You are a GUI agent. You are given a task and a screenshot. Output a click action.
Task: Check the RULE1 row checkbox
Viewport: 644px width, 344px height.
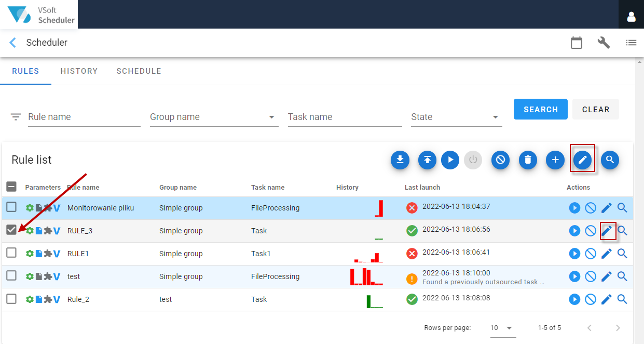(x=11, y=253)
